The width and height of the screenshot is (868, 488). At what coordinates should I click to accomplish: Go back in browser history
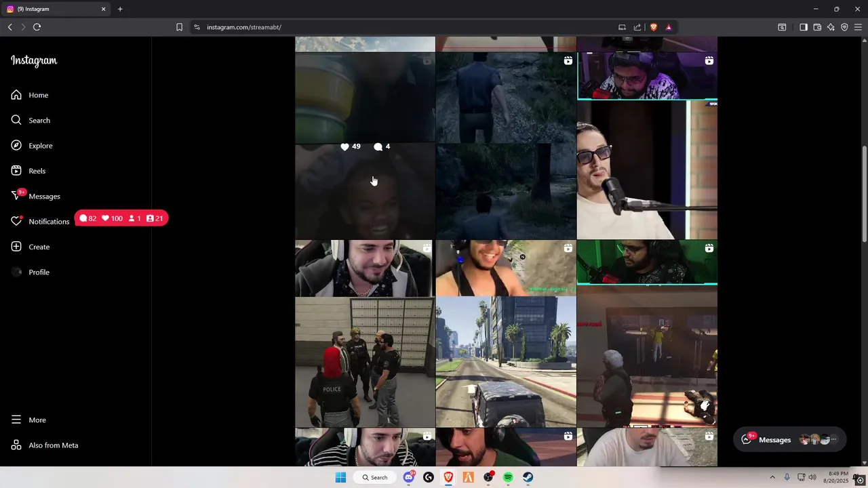pyautogui.click(x=9, y=27)
